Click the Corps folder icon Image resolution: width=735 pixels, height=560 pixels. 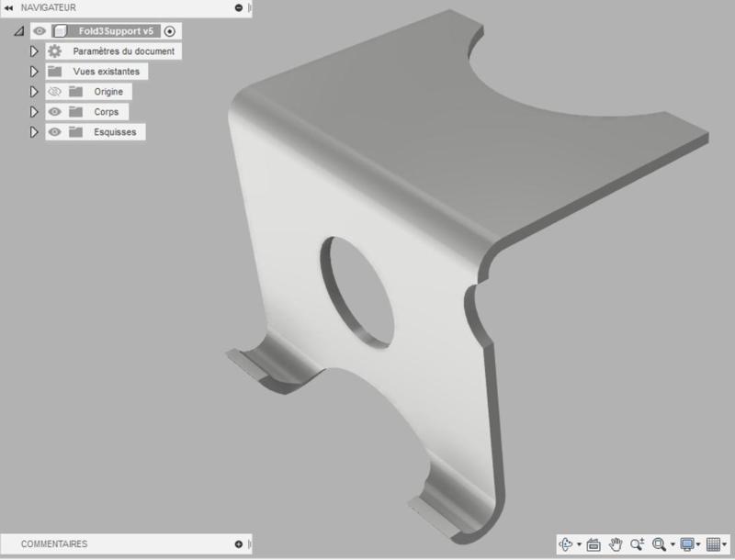pyautogui.click(x=75, y=111)
